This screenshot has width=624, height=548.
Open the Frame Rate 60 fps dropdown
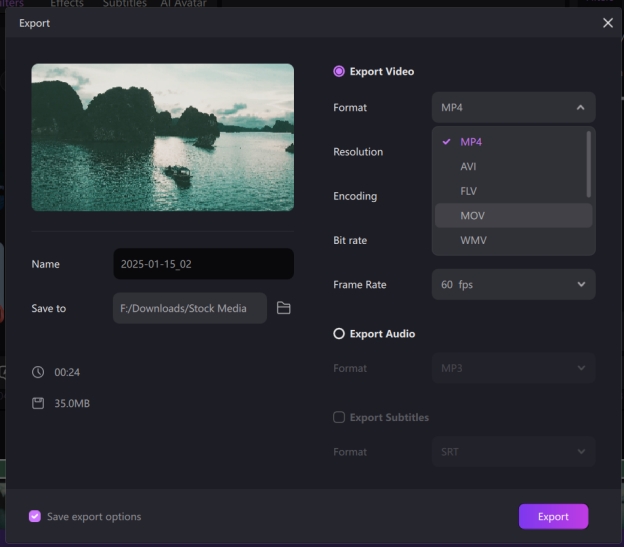tap(513, 285)
